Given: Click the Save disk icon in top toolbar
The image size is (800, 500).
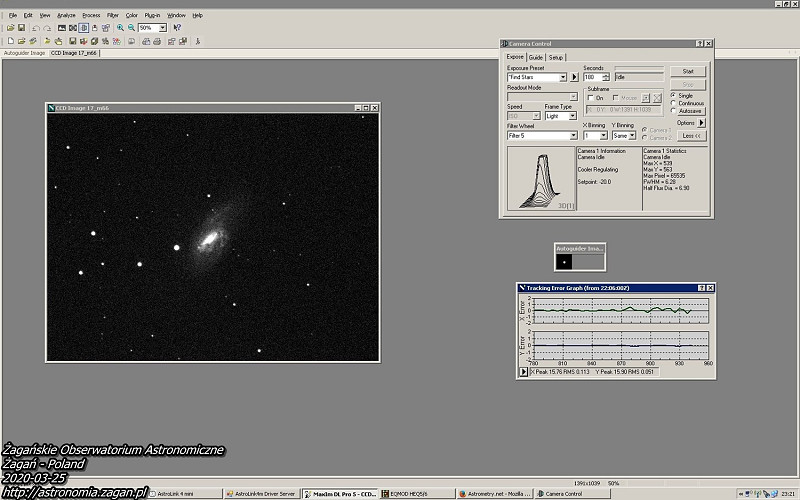Looking at the screenshot, I should tap(20, 28).
